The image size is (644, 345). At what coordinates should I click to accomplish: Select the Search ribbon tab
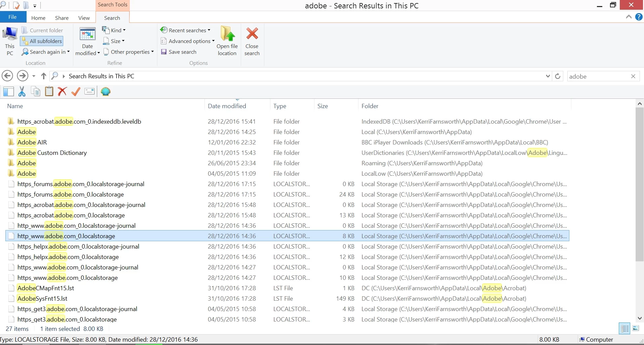(112, 18)
